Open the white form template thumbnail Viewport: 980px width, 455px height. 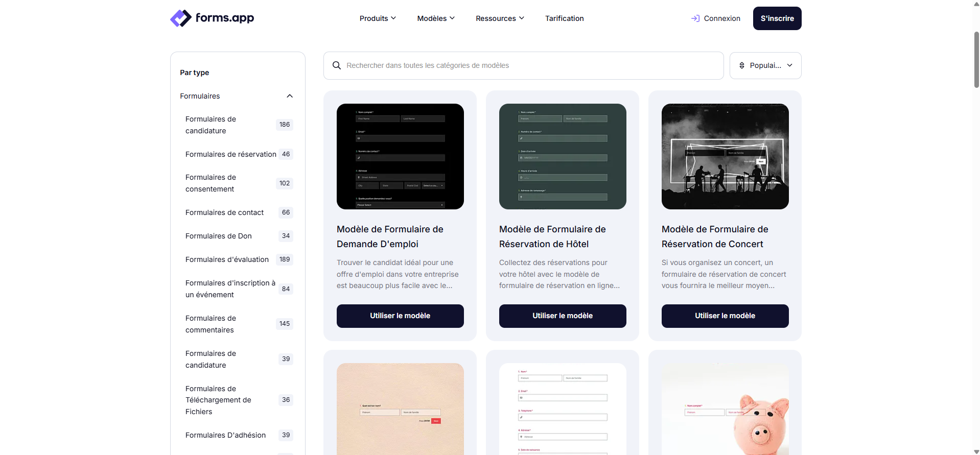coord(563,409)
